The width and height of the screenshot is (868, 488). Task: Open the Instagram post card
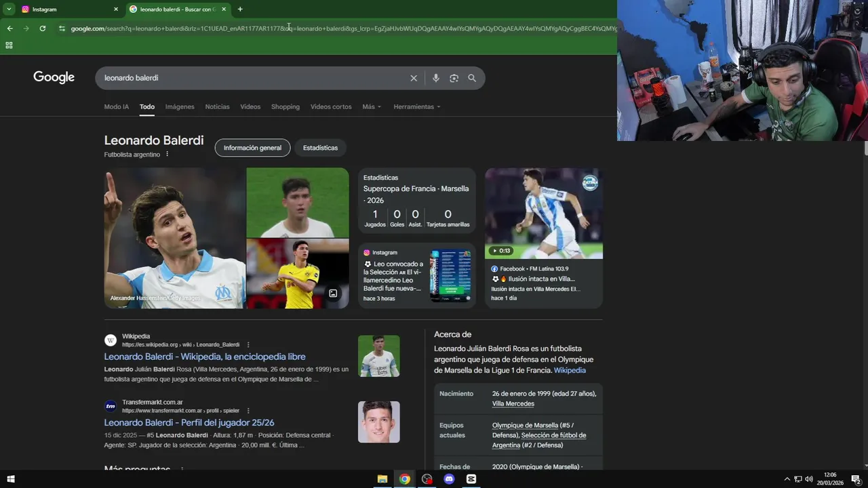[416, 276]
